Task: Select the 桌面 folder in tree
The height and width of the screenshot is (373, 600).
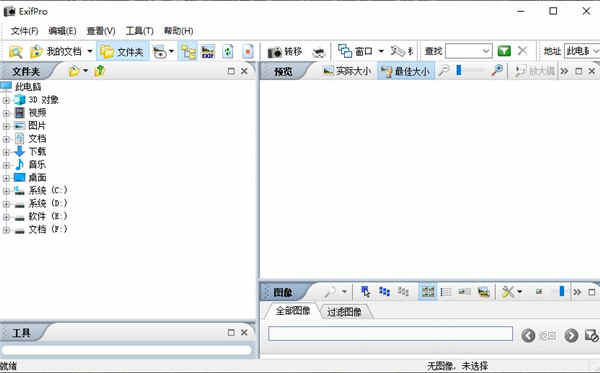Action: (x=37, y=178)
